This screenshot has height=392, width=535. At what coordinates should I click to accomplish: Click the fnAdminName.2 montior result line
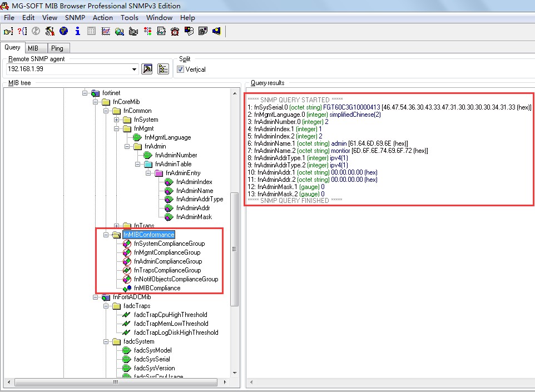[338, 151]
